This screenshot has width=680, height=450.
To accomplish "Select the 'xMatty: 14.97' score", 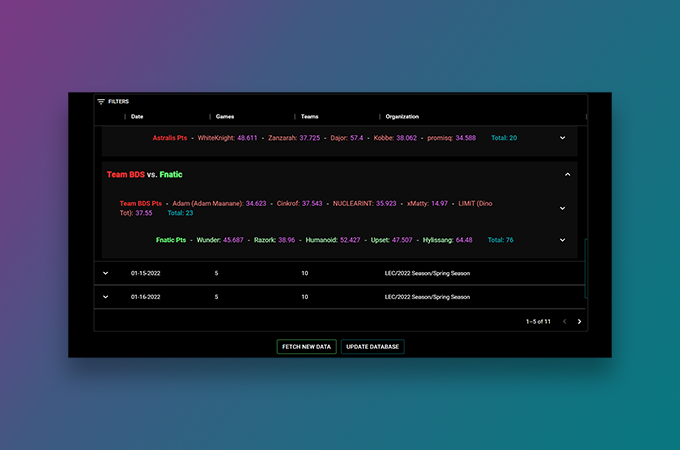I will point(427,203).
